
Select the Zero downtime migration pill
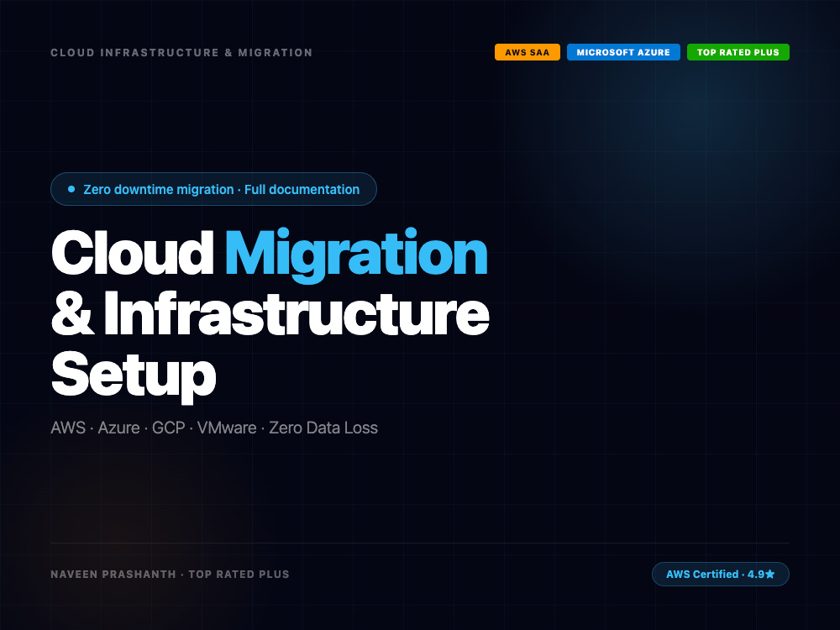[213, 189]
